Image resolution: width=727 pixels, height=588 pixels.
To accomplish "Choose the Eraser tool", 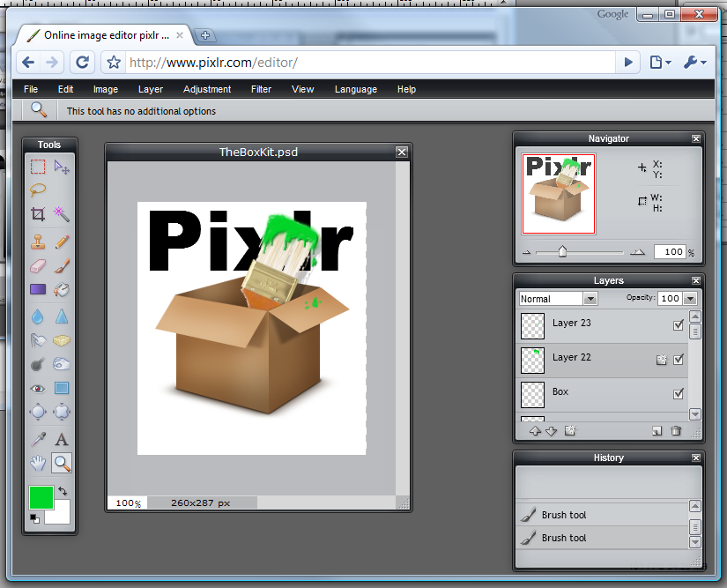I will 38,265.
